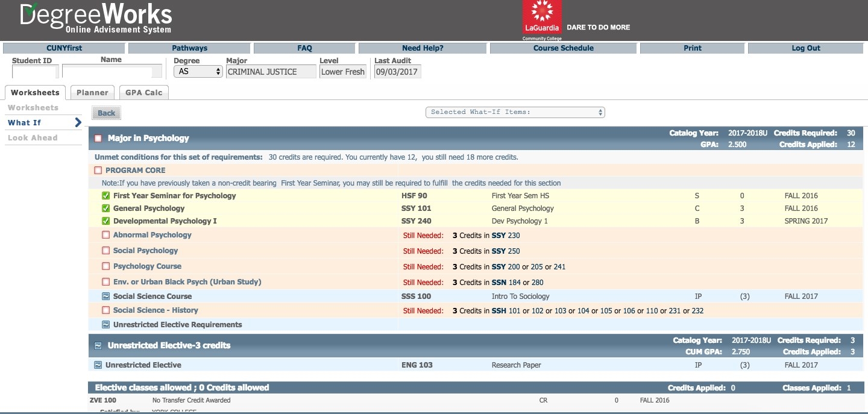
Task: Click the Last Audit date field
Action: tap(398, 72)
